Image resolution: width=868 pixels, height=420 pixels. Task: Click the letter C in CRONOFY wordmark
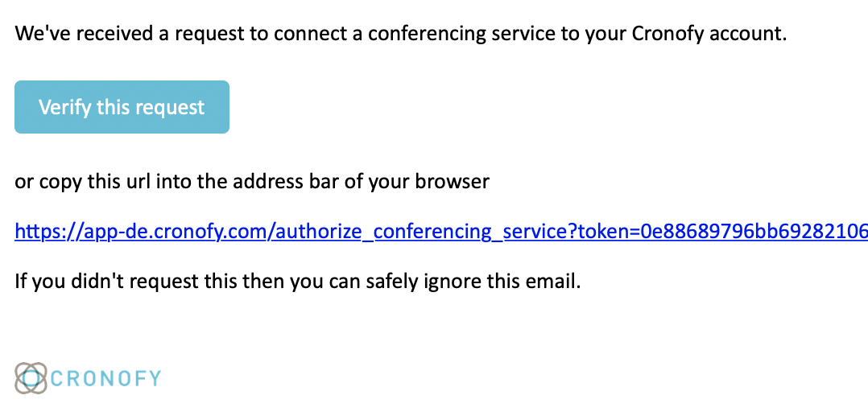60,378
